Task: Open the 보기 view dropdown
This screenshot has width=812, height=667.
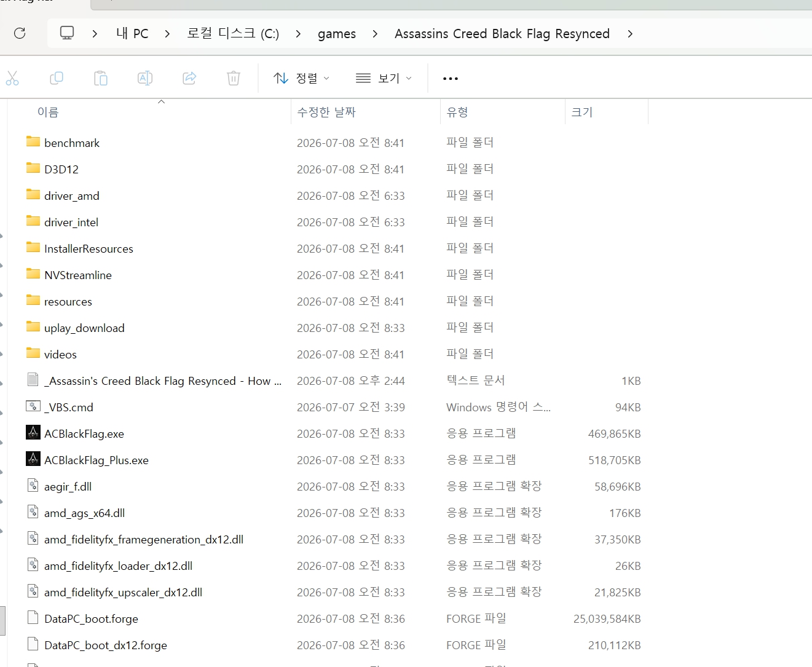Action: tap(384, 78)
